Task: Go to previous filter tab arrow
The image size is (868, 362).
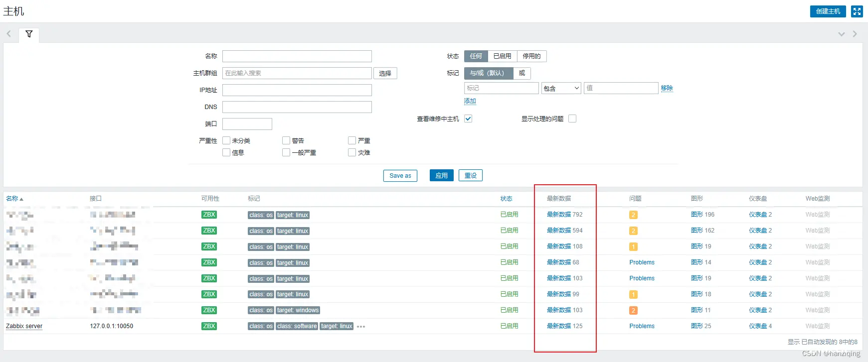Action: click(x=8, y=34)
